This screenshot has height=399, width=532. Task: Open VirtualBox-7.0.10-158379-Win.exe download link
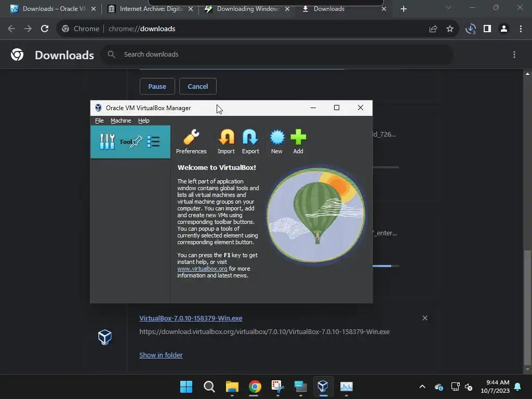[191, 318]
